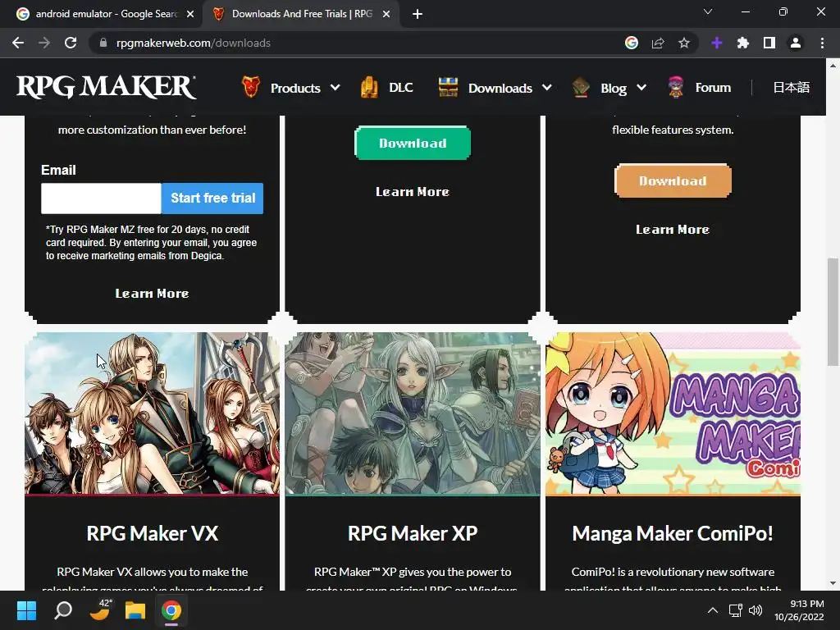Click the browser back arrow
The height and width of the screenshot is (630, 840).
click(18, 43)
